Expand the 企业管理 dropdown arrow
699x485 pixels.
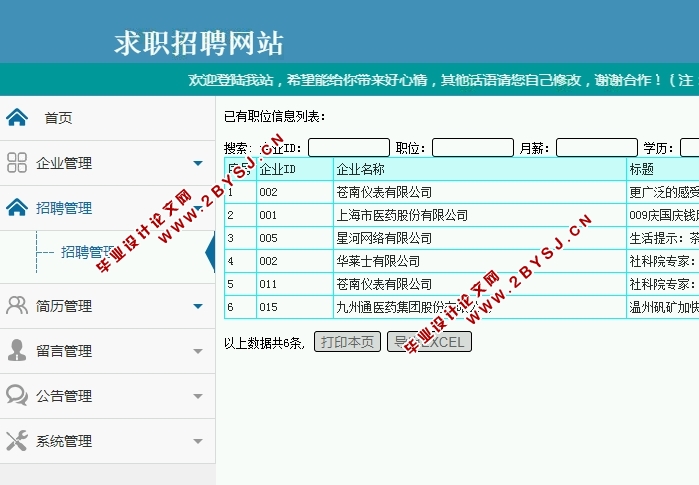click(x=198, y=163)
